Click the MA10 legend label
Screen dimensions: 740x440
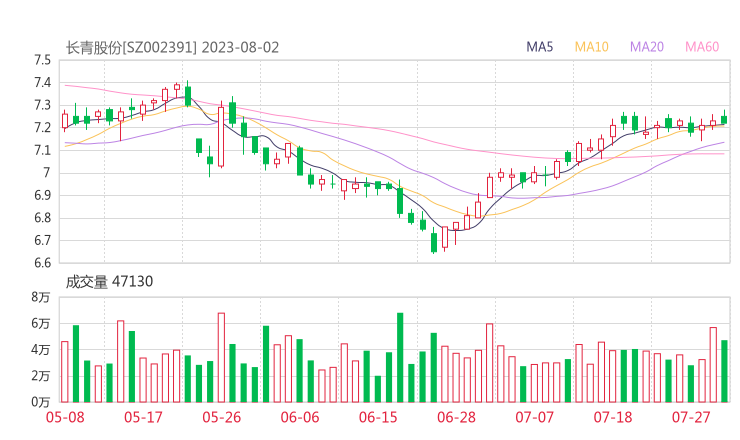pos(591,47)
